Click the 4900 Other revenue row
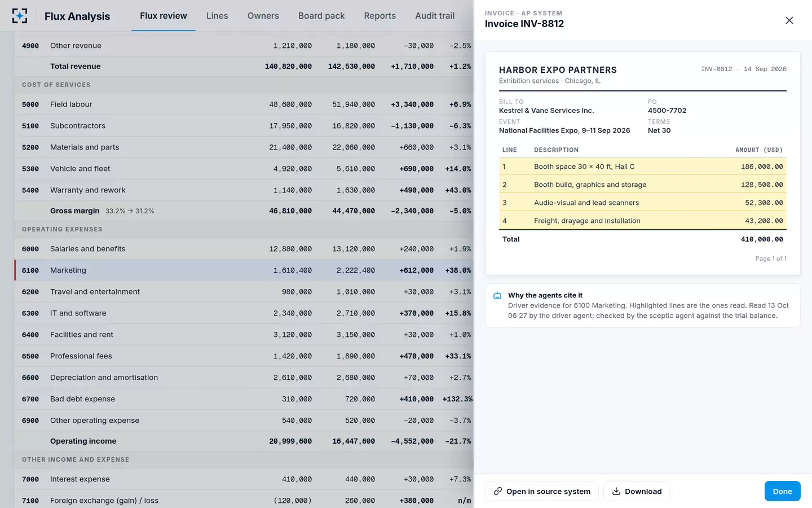 (244, 46)
